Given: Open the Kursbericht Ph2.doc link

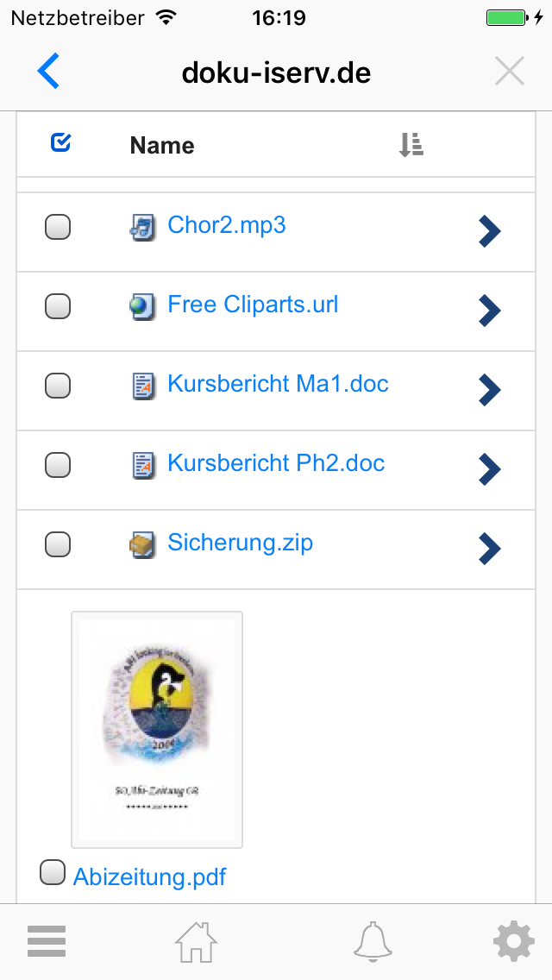Looking at the screenshot, I should (276, 463).
